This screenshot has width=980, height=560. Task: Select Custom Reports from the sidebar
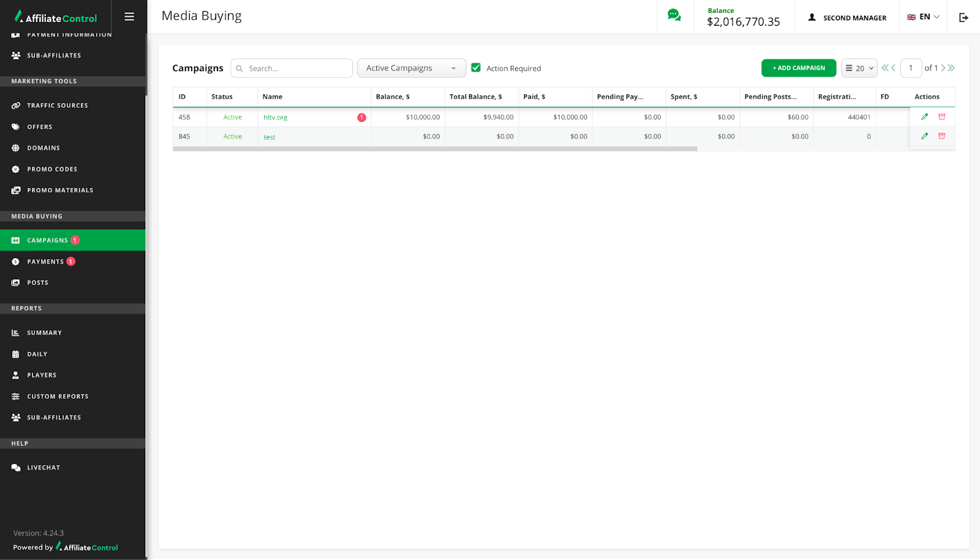58,396
